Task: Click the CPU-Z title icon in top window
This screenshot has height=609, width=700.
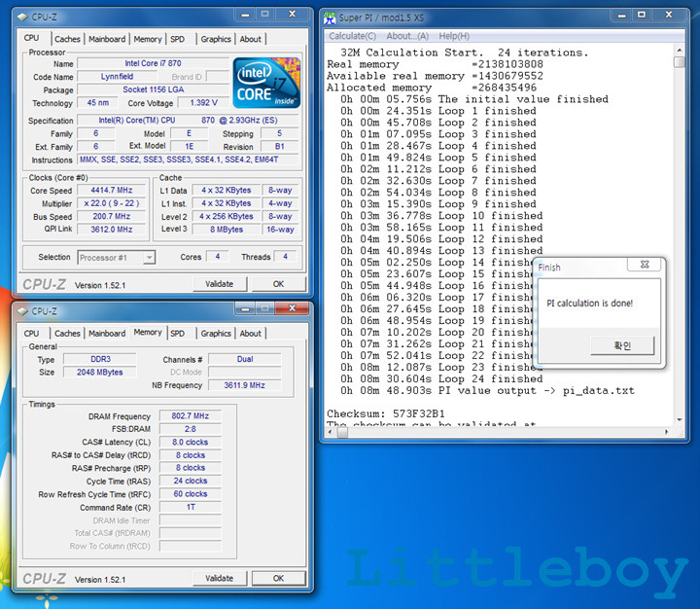Action: (x=22, y=17)
